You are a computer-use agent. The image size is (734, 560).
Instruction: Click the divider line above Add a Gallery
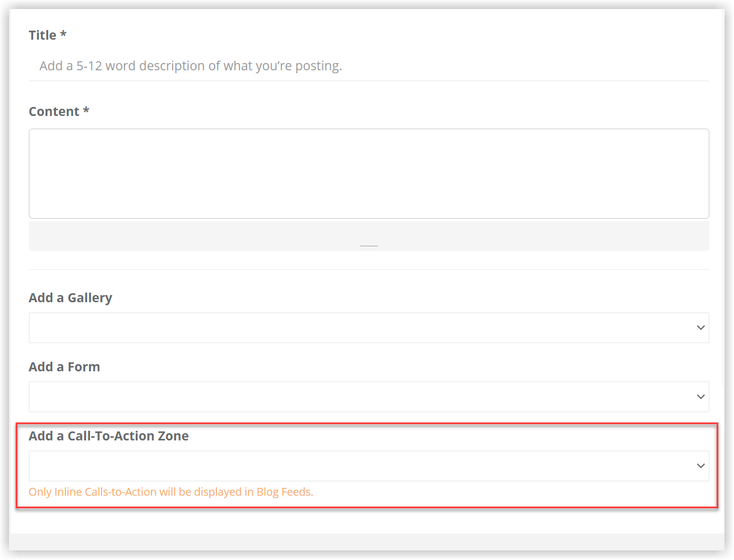[x=369, y=269]
